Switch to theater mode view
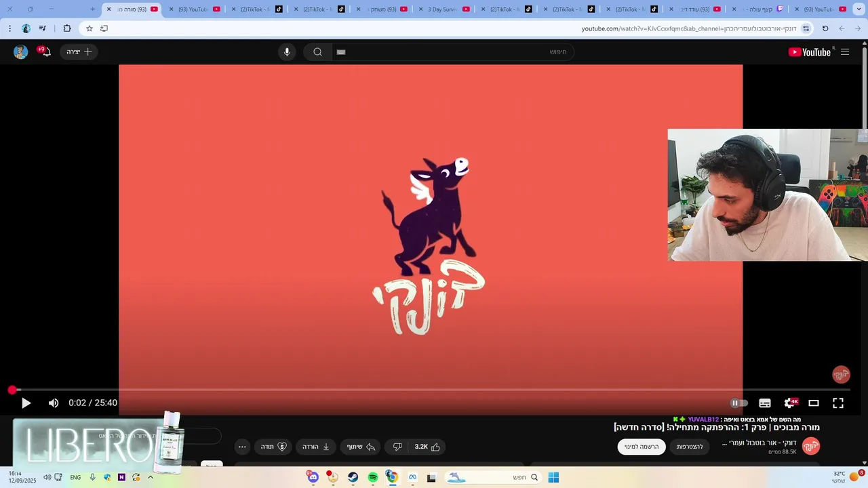Image resolution: width=868 pixels, height=488 pixels. point(814,403)
